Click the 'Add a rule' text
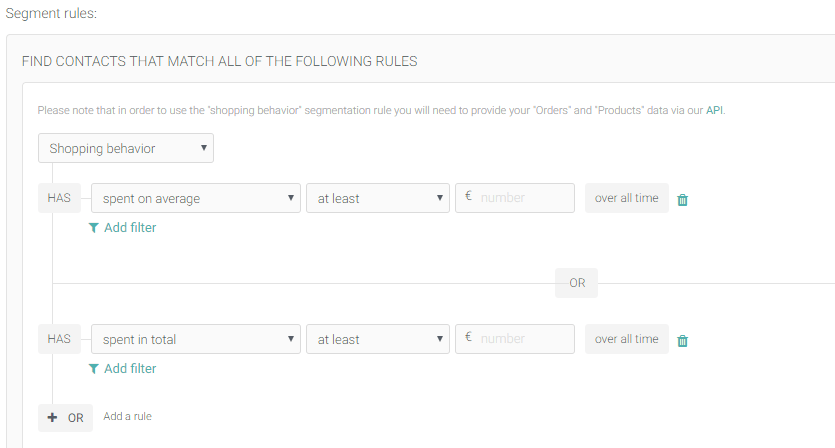Image resolution: width=835 pixels, height=448 pixels. click(x=128, y=417)
